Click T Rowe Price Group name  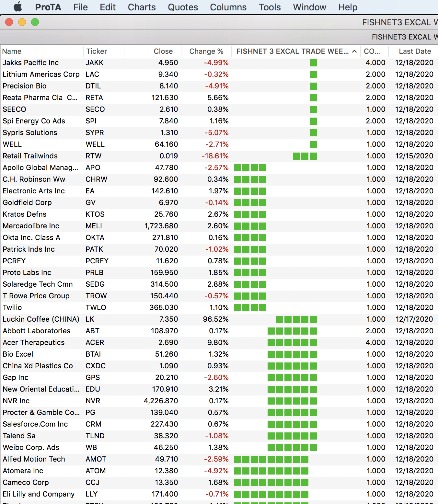pyautogui.click(x=36, y=296)
